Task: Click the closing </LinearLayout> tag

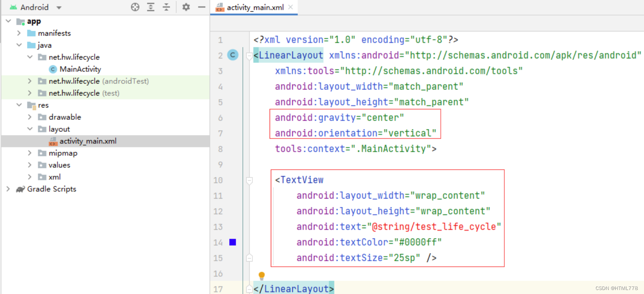Action: (x=294, y=289)
